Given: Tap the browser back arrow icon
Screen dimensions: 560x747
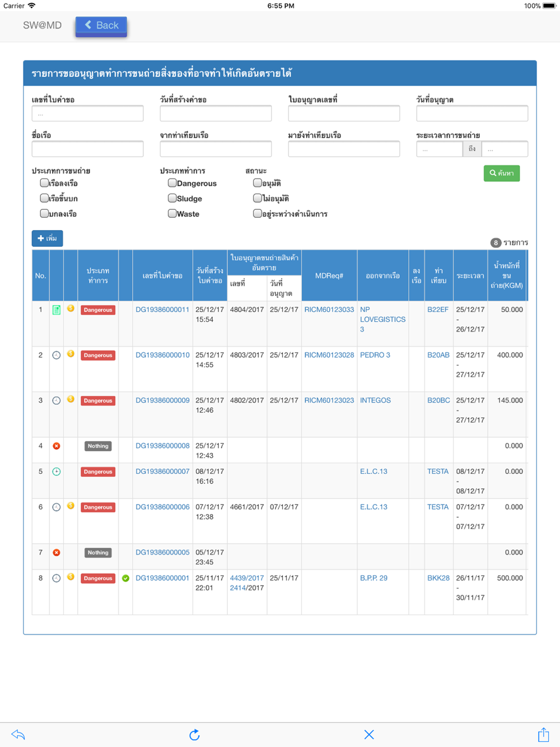Looking at the screenshot, I should click(x=18, y=735).
